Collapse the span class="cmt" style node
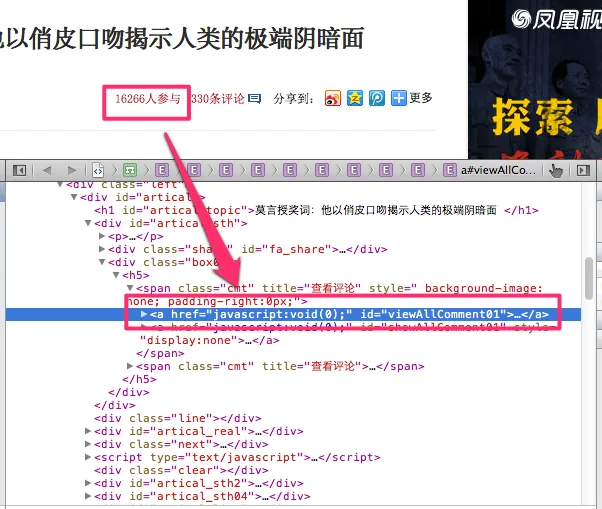This screenshot has height=509, width=602. pyautogui.click(x=130, y=288)
